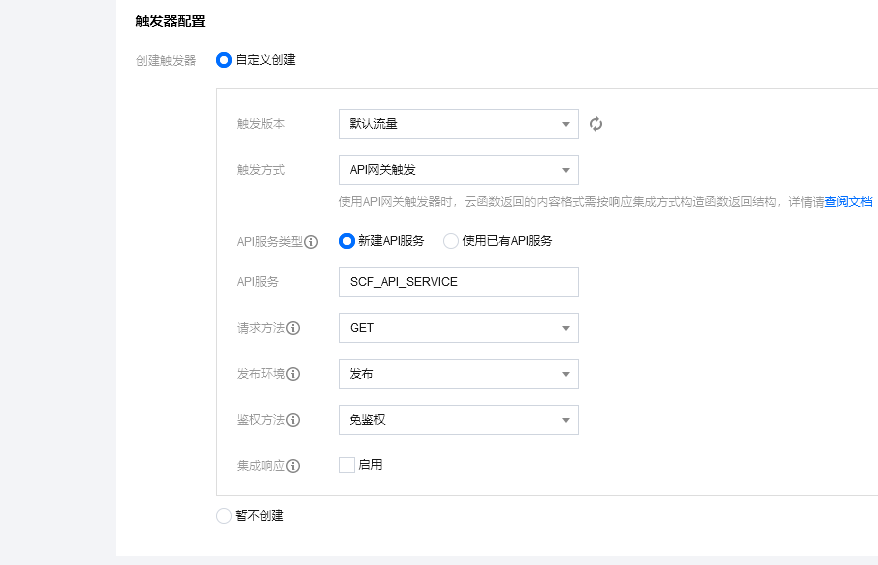The width and height of the screenshot is (878, 565).
Task: Choose 新建API服务 option
Action: (347, 241)
